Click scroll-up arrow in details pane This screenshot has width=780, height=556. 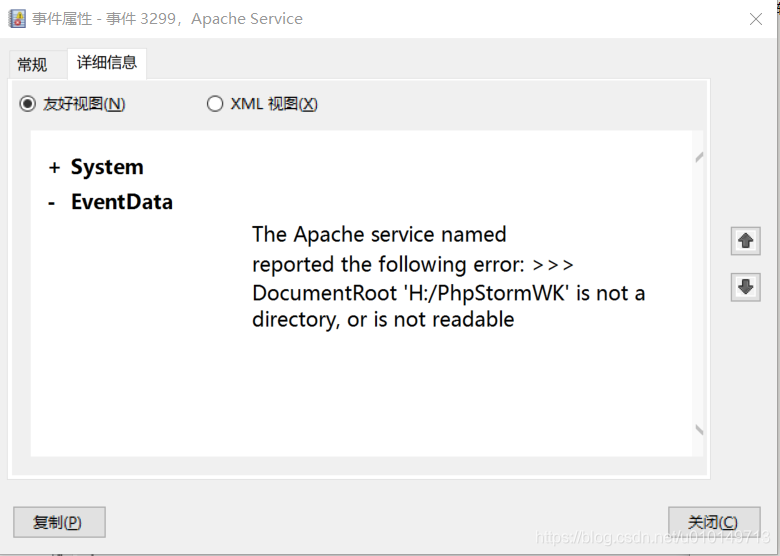[x=699, y=158]
